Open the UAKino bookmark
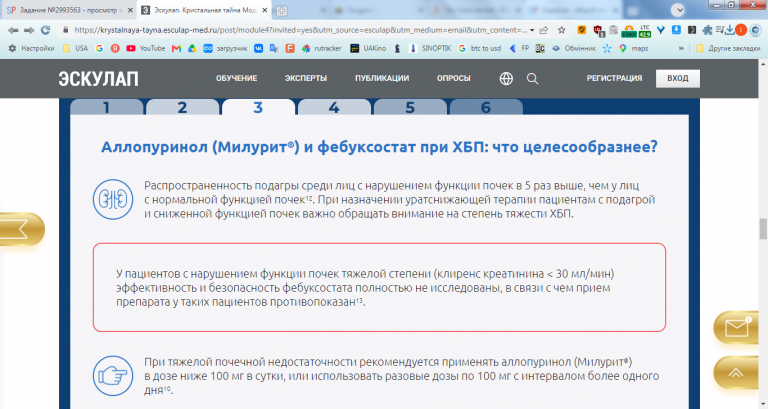The width and height of the screenshot is (768, 409). pos(368,48)
